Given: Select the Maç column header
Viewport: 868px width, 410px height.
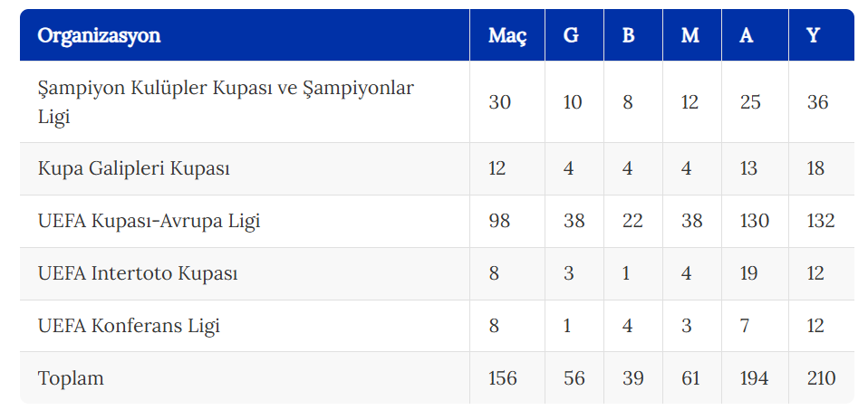Looking at the screenshot, I should point(507,36).
